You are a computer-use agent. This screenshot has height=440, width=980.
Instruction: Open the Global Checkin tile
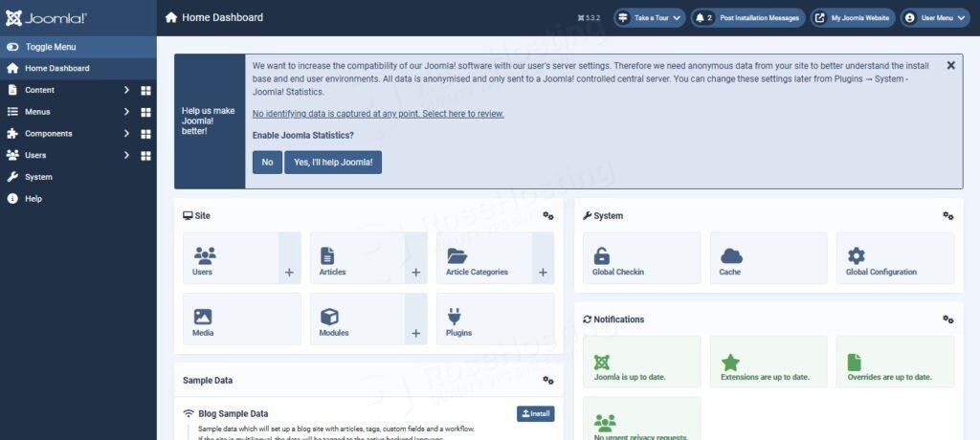(x=642, y=258)
